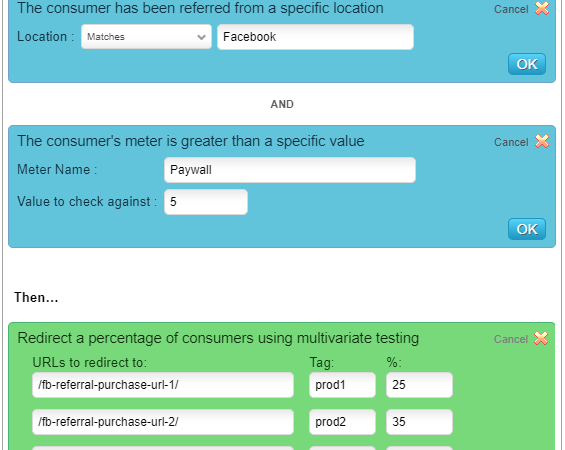Delete the consumer's meter condition using X icon
Viewport: 565px width, 450px height.
coord(542,141)
